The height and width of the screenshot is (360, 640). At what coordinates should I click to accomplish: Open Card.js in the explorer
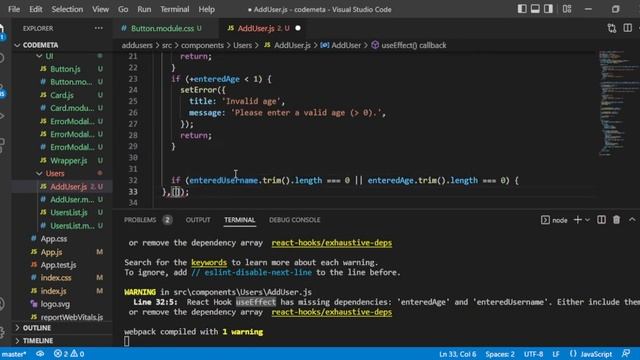[62, 95]
